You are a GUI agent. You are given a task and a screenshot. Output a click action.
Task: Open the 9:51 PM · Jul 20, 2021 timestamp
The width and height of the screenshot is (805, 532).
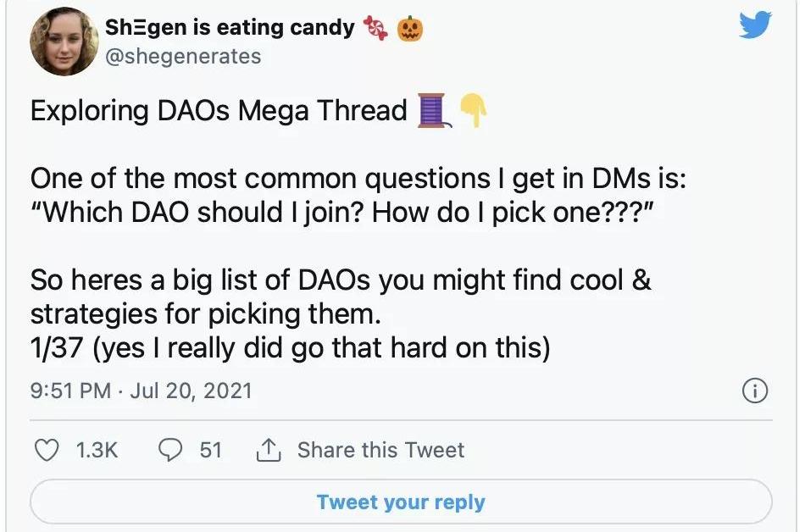(x=141, y=391)
